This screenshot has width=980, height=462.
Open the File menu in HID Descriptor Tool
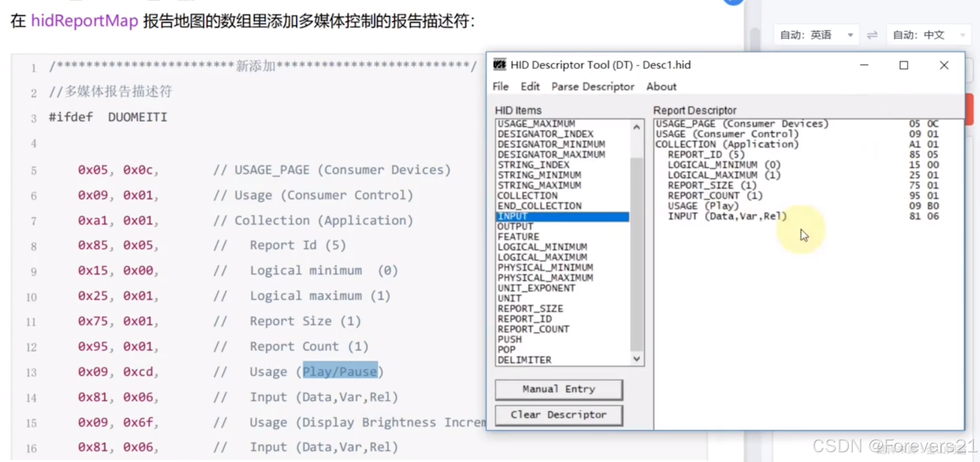[x=500, y=86]
